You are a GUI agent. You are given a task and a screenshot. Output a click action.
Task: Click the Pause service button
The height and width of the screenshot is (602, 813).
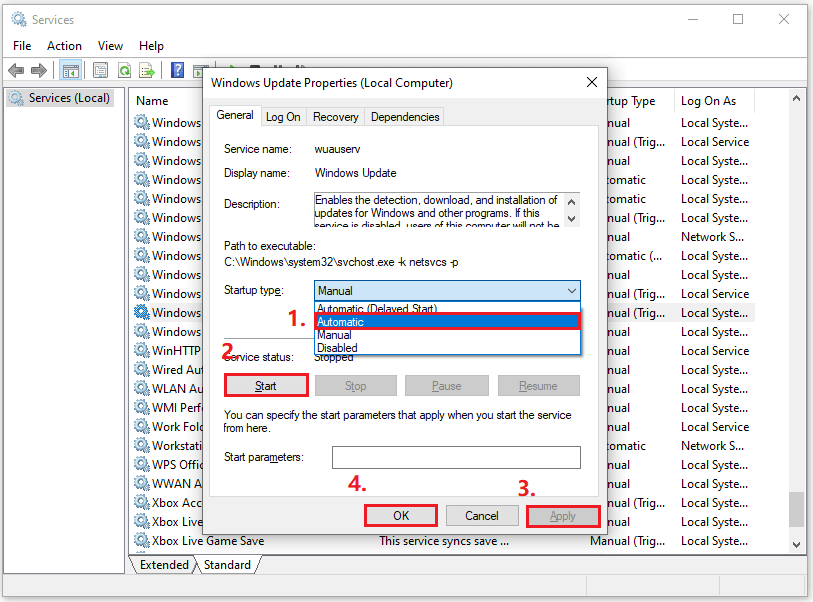click(x=446, y=386)
